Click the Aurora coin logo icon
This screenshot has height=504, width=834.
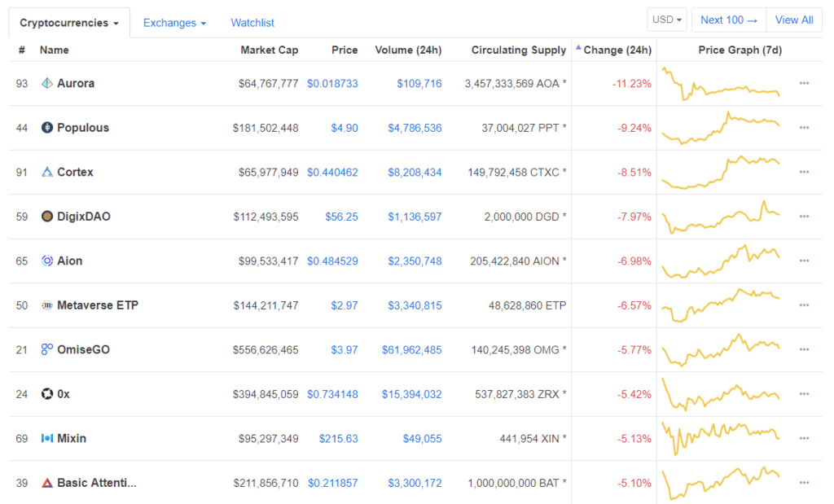(x=47, y=83)
